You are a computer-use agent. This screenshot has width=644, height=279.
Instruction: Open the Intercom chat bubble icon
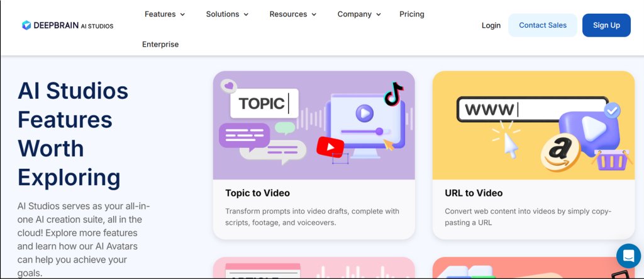click(x=628, y=256)
